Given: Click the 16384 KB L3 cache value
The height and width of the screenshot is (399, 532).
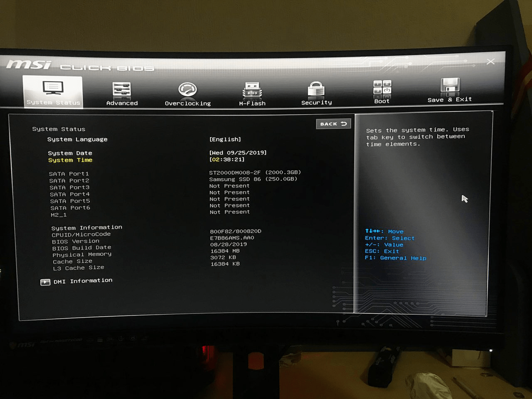Looking at the screenshot, I should [x=225, y=264].
